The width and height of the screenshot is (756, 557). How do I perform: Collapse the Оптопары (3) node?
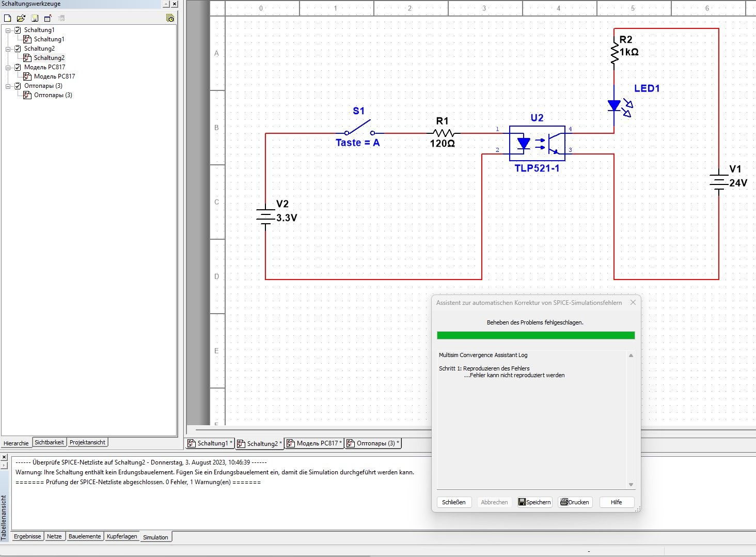click(9, 85)
